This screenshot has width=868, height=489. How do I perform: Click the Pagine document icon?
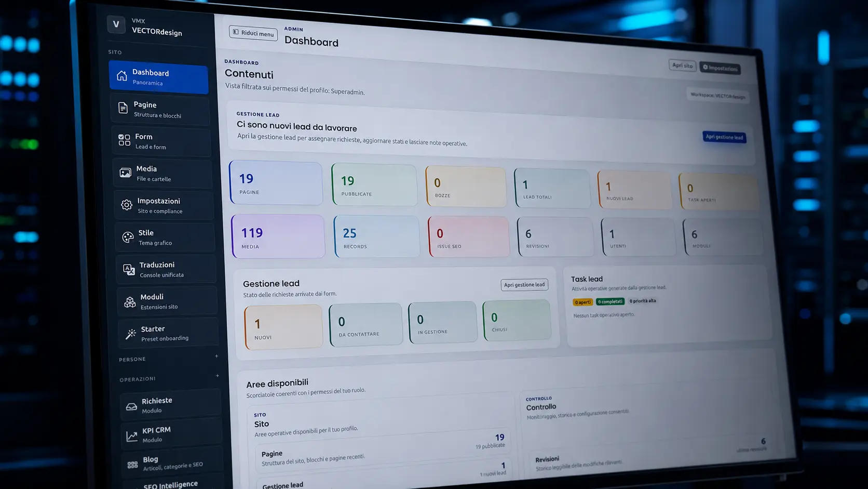pos(123,108)
